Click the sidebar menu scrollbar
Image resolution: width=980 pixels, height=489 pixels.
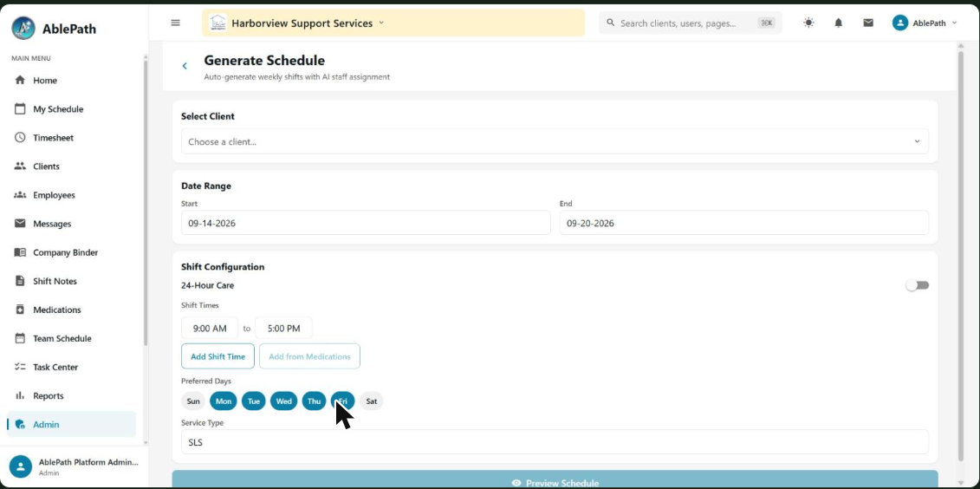coord(146,203)
